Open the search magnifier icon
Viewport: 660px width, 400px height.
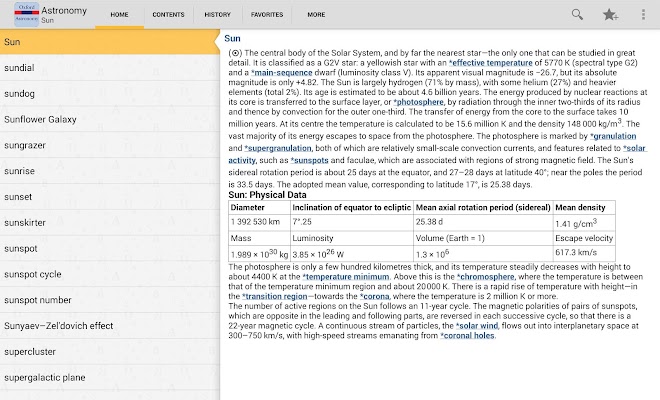pos(577,14)
